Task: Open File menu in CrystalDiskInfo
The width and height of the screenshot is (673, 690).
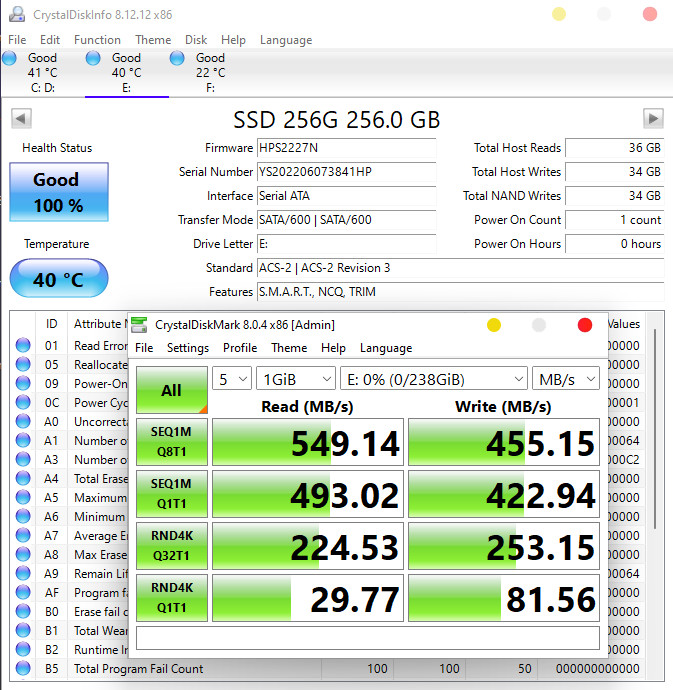Action: 17,40
